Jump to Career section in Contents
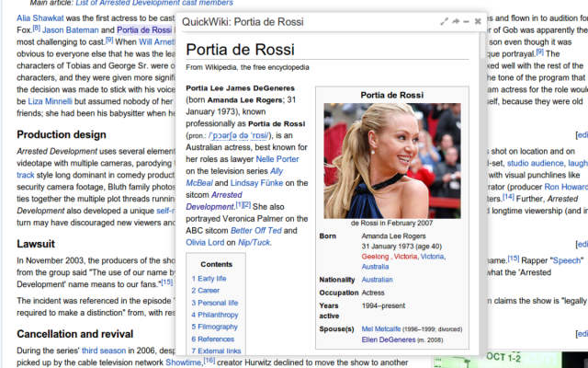588x368 pixels. coord(206,291)
